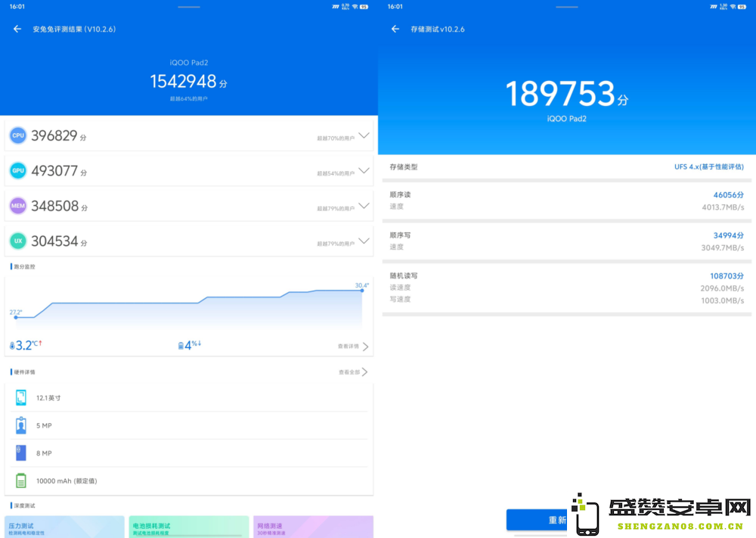756x538 pixels.
Task: Select sequential write speed 3049.7MB/s
Action: (x=723, y=248)
